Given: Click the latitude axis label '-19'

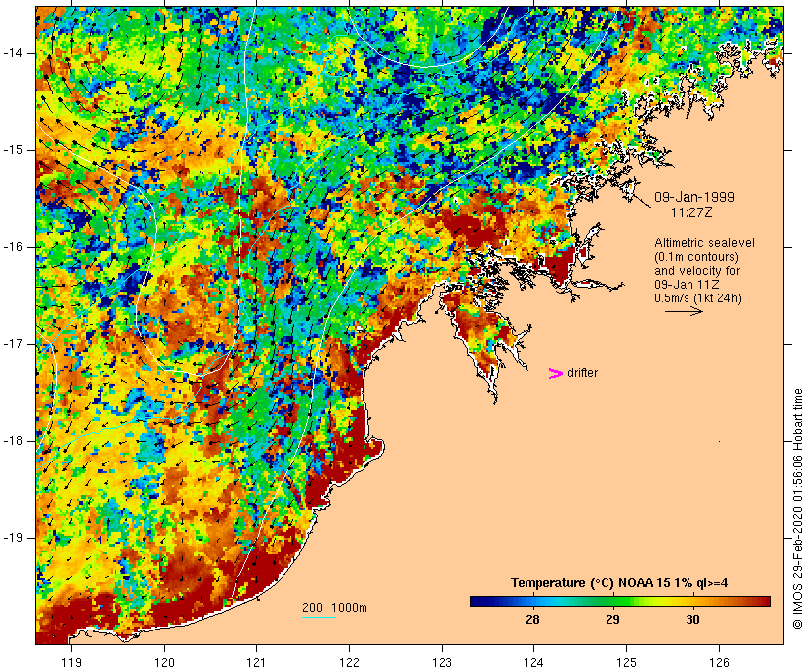Looking at the screenshot, I should (13, 538).
